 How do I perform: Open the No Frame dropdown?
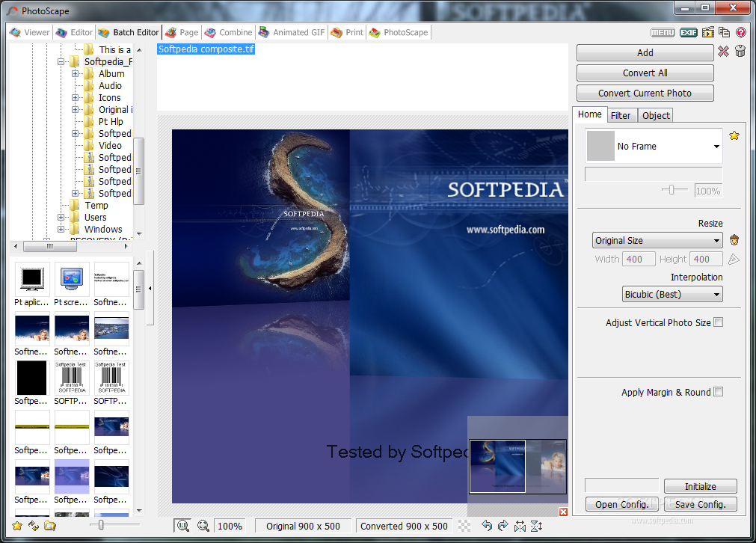click(654, 146)
